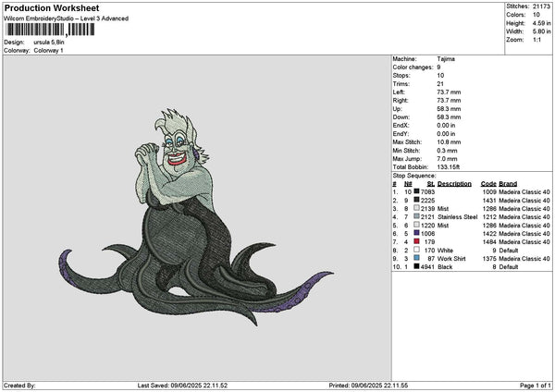Click the Ursula embroidery design preview
This screenshot has width=555, height=392.
pos(196,216)
